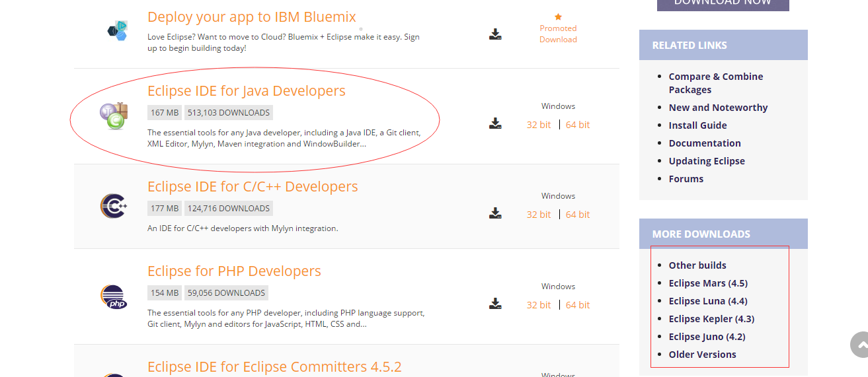
Task: Open the New and Noteworthy link
Action: [x=718, y=108]
